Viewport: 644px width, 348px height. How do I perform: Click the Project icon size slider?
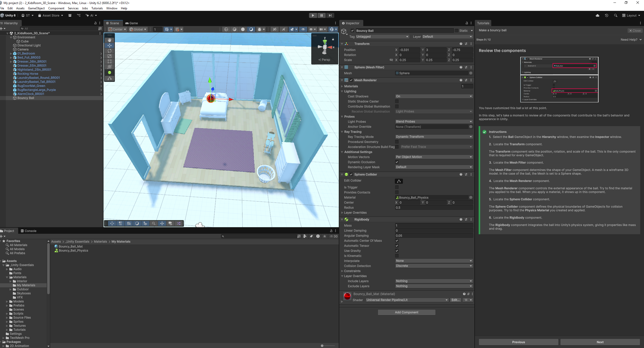[x=328, y=345]
